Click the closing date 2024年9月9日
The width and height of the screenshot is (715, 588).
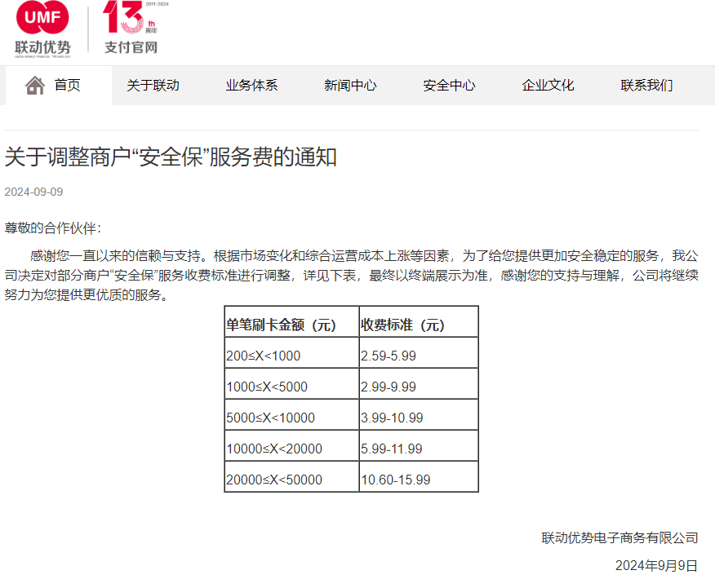656,565
